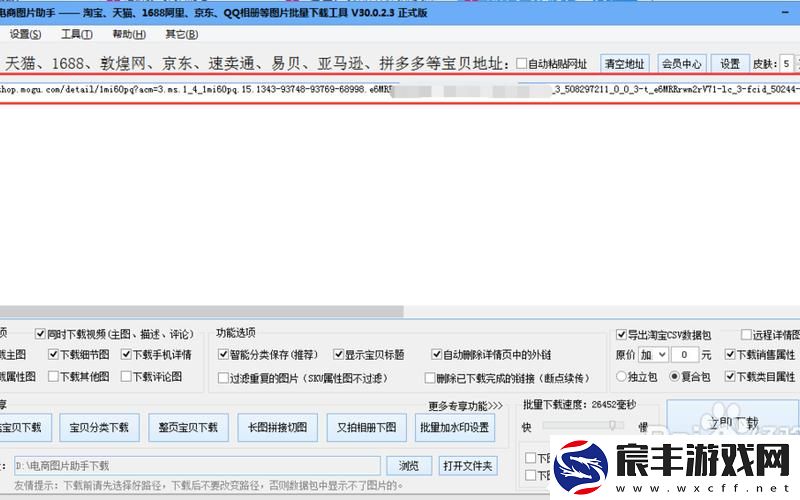Open 批量加水印设置
This screenshot has height=500, width=800.
click(x=455, y=428)
